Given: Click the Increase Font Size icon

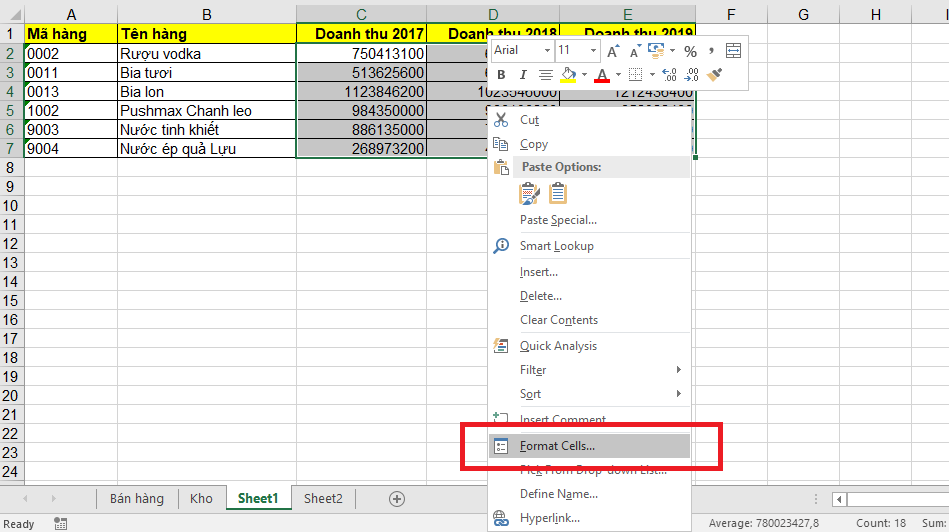Looking at the screenshot, I should click(612, 50).
